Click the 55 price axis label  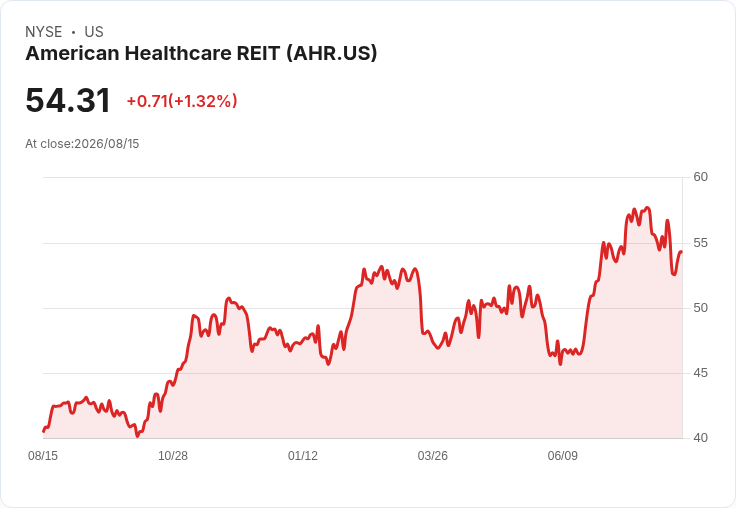coord(700,243)
